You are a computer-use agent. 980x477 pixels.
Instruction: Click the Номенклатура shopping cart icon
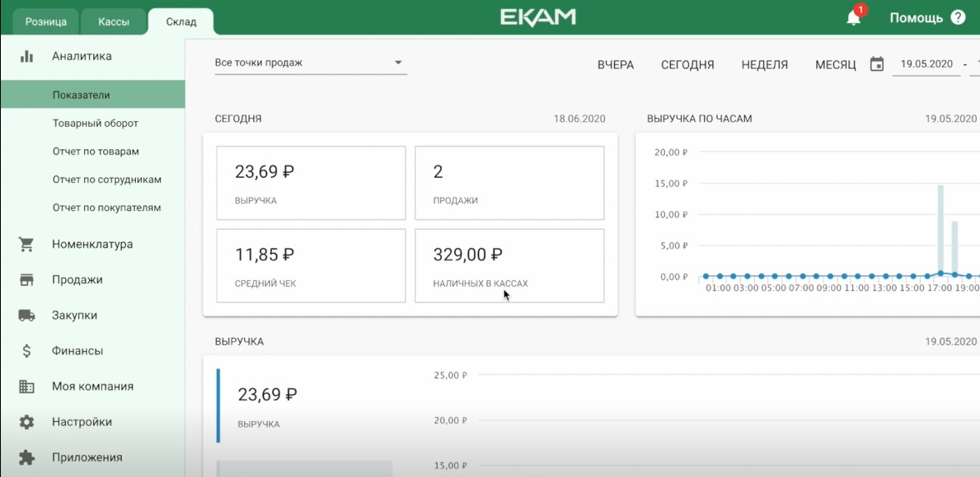click(x=27, y=245)
